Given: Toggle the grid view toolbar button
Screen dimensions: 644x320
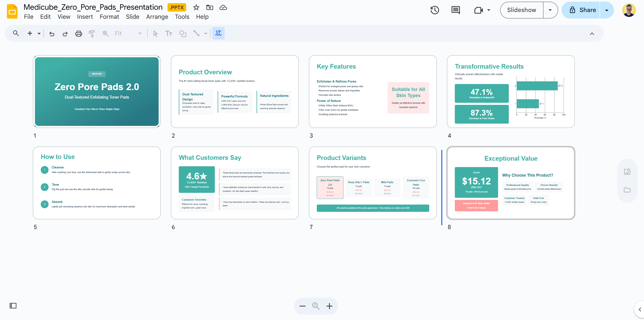Looking at the screenshot, I should click(x=218, y=33).
